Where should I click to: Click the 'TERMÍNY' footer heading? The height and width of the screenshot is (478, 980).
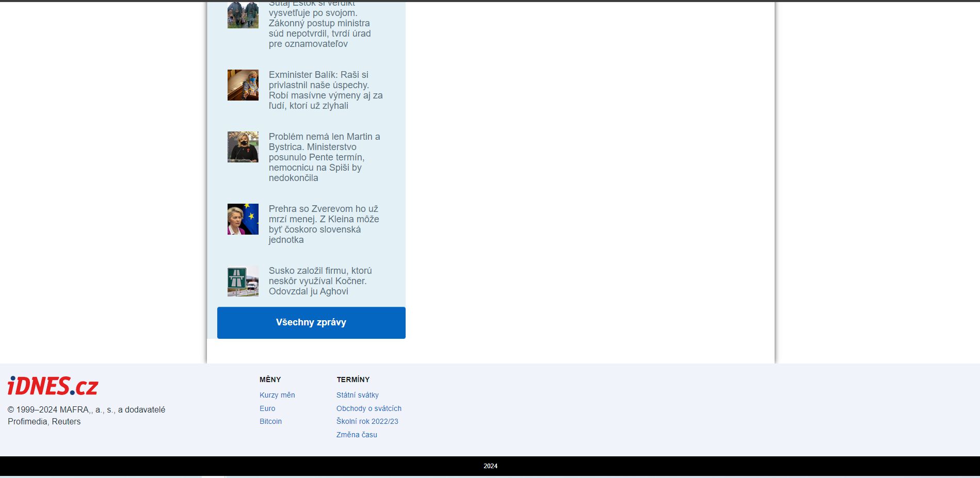(353, 380)
